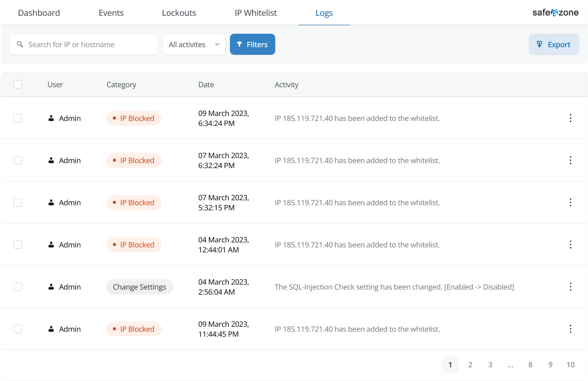Click the search magnifier icon
Image resolution: width=588 pixels, height=381 pixels.
20,44
